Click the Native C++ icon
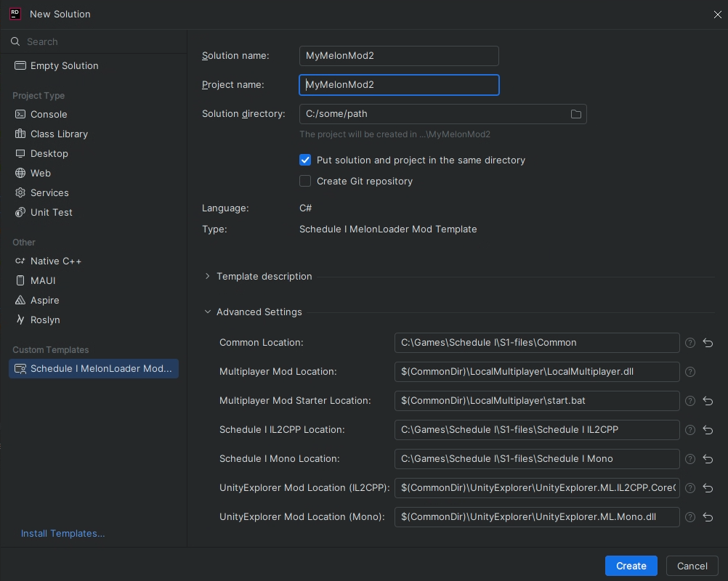Screen dimensions: 728x581 [20, 261]
